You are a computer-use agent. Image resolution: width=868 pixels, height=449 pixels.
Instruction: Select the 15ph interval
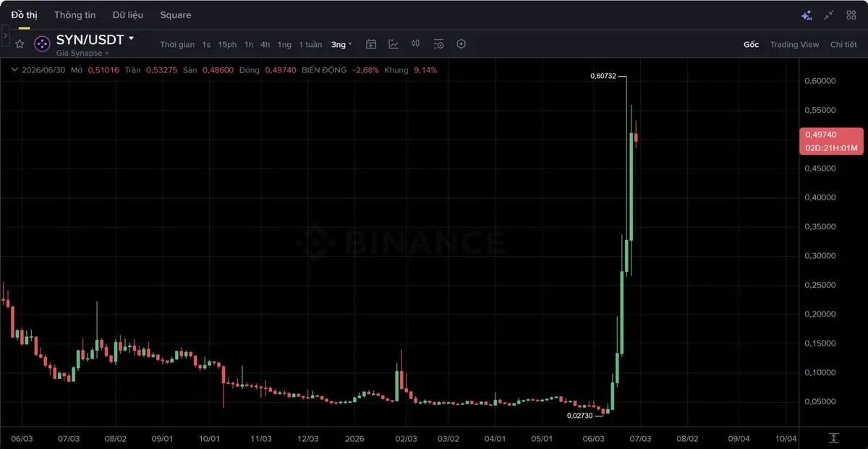pyautogui.click(x=227, y=45)
